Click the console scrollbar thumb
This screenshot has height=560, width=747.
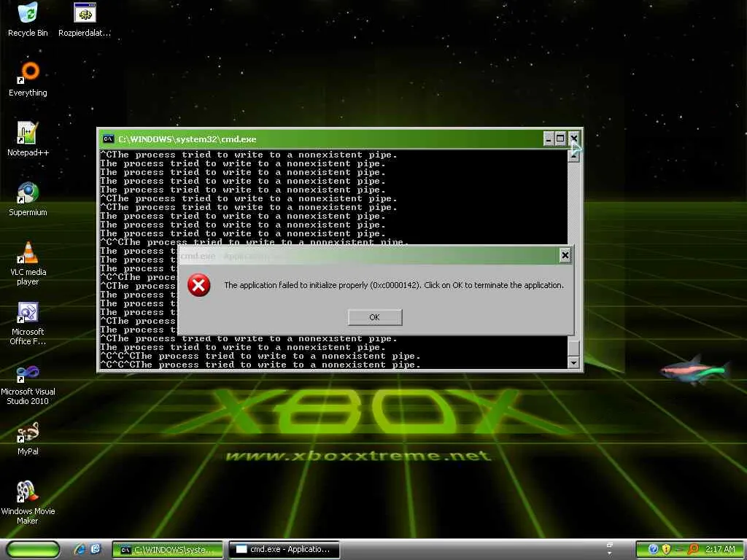tap(573, 347)
